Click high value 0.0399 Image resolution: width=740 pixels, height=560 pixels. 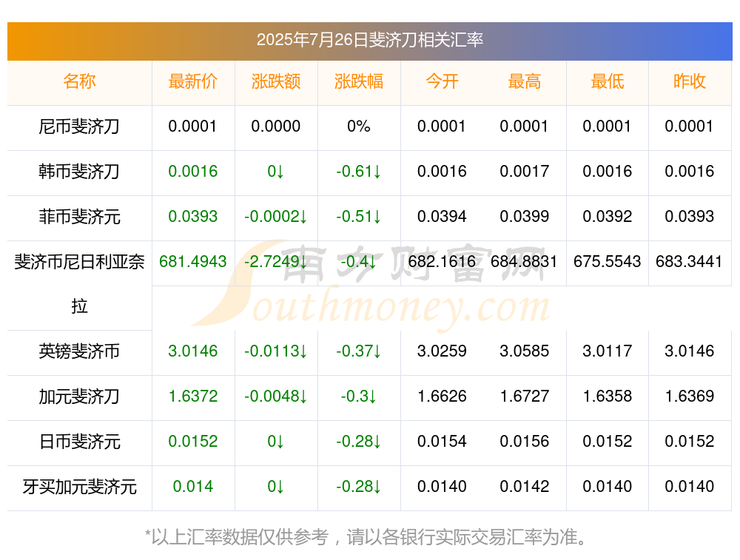pyautogui.click(x=525, y=217)
